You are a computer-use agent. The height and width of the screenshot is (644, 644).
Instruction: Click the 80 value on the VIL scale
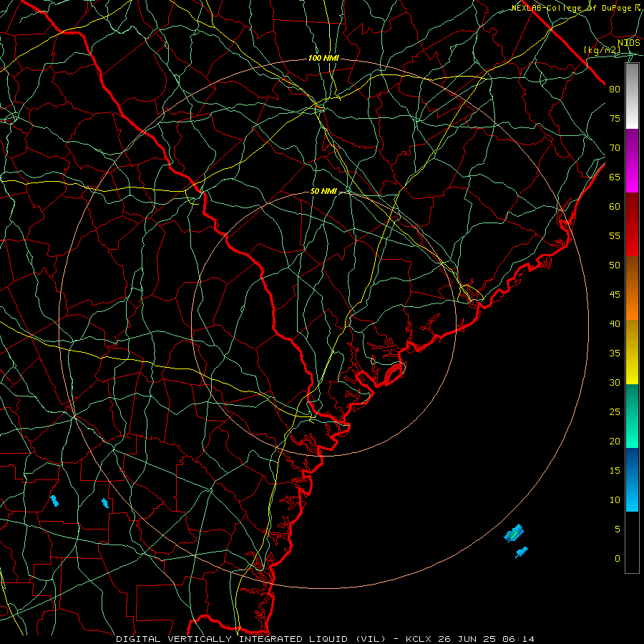[615, 89]
